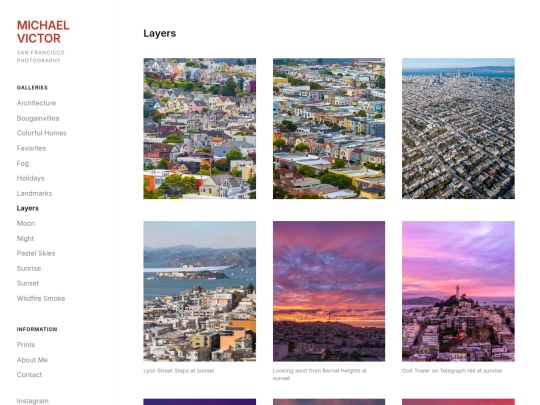The height and width of the screenshot is (405, 540).
Task: Click the 'Galleries' section label
Action: [x=32, y=87]
